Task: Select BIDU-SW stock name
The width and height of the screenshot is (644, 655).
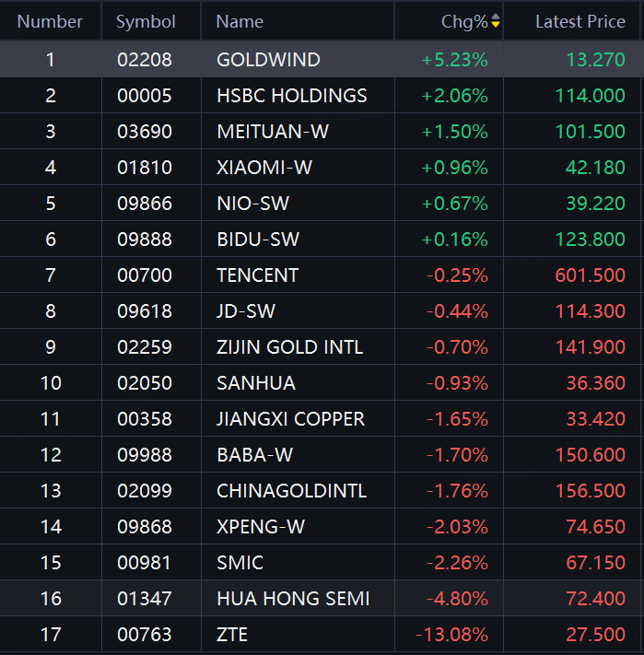Action: (x=258, y=240)
